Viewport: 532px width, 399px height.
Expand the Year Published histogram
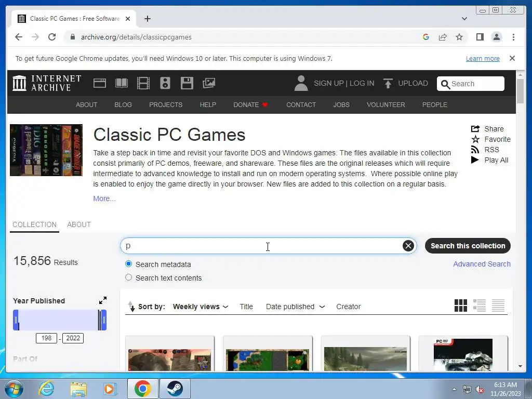click(x=102, y=300)
